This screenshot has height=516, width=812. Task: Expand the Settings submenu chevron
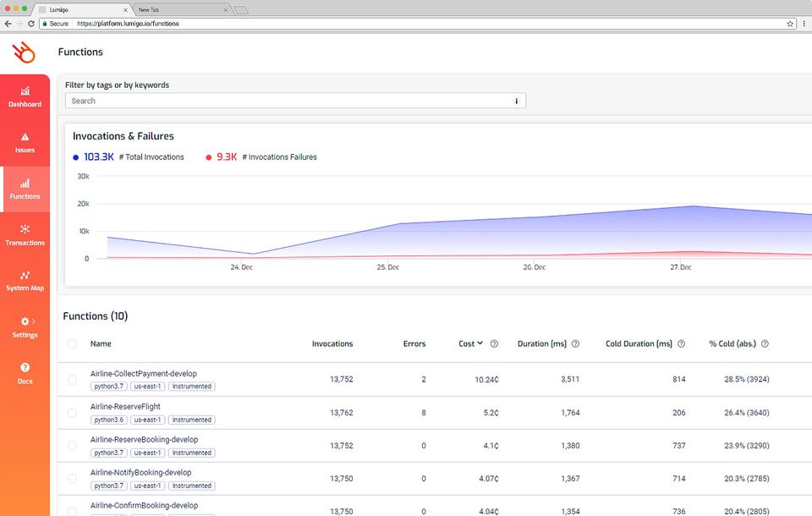click(x=34, y=321)
